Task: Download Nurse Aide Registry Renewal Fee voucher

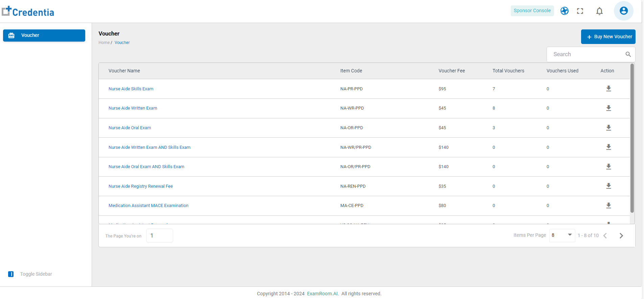Action: pos(608,186)
